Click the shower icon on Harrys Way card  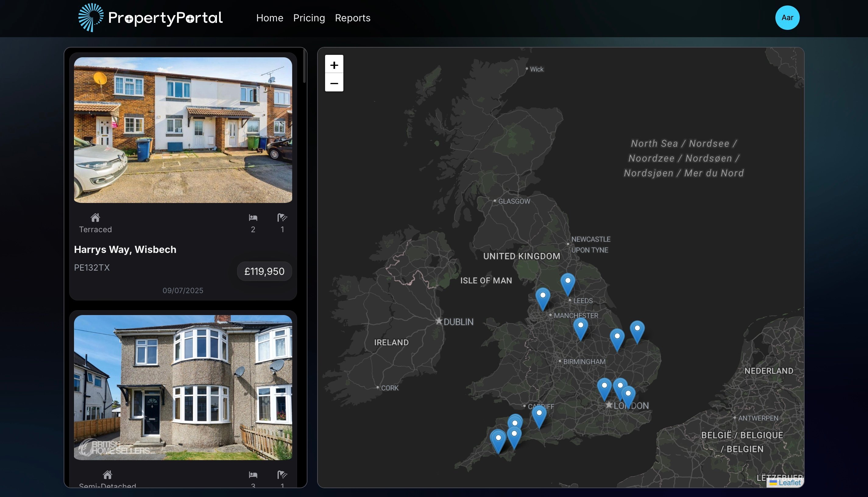(282, 218)
